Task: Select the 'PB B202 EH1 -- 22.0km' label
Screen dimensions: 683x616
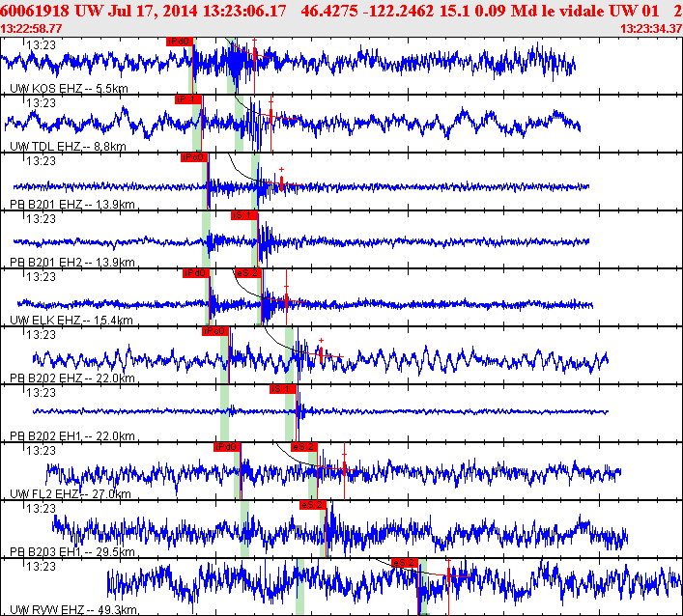Action: point(71,435)
